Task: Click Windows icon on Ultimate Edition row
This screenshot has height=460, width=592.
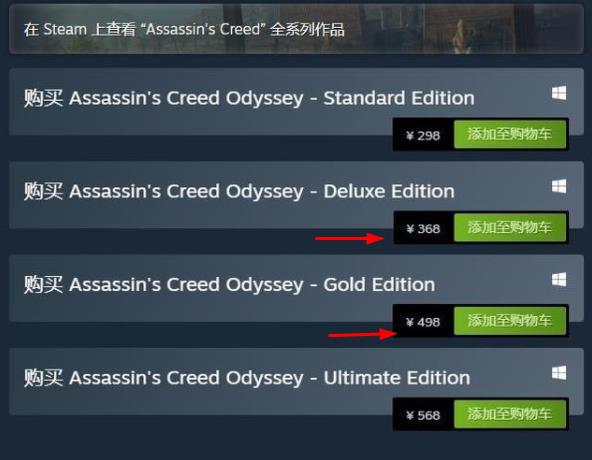Action: [559, 373]
